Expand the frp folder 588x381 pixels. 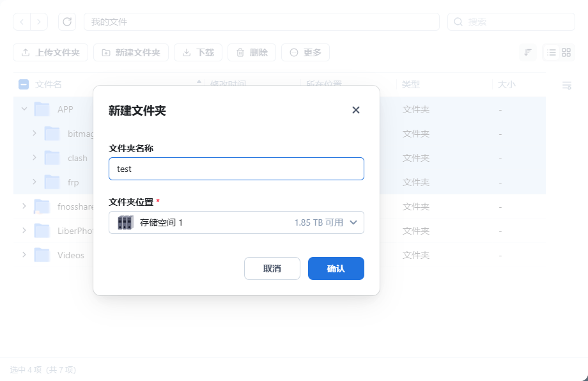tap(35, 182)
